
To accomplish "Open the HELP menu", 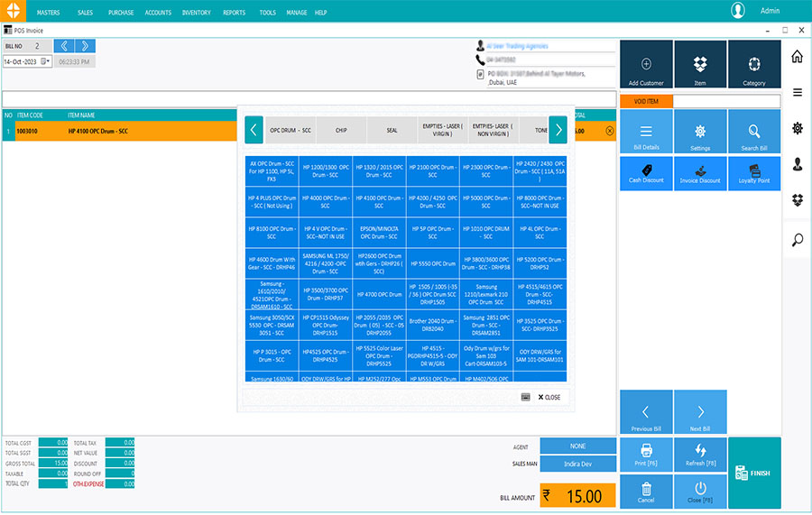I will pyautogui.click(x=320, y=13).
